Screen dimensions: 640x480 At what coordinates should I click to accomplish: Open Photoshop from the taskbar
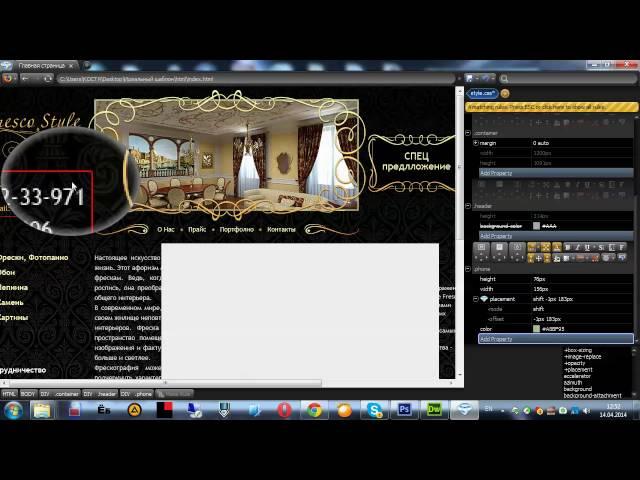(x=404, y=409)
